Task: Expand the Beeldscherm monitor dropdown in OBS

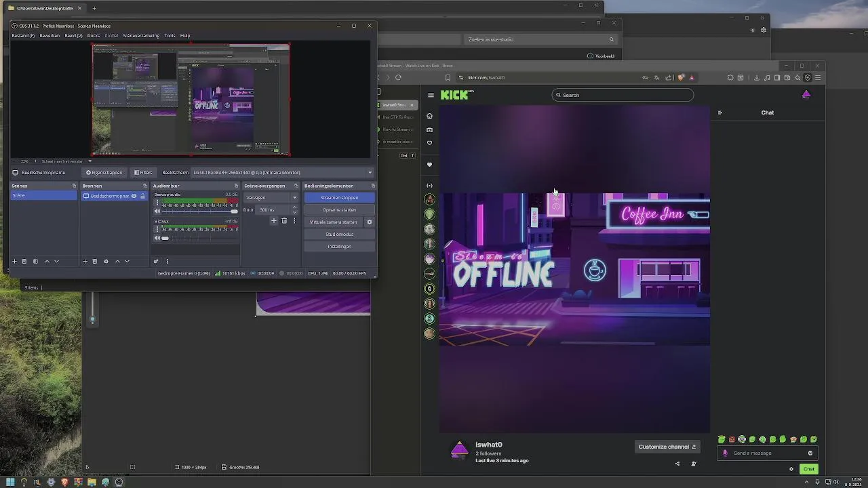Action: click(282, 172)
